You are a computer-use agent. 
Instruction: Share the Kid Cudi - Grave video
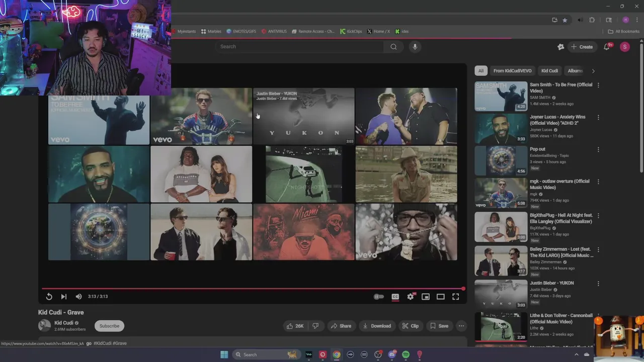pyautogui.click(x=341, y=326)
